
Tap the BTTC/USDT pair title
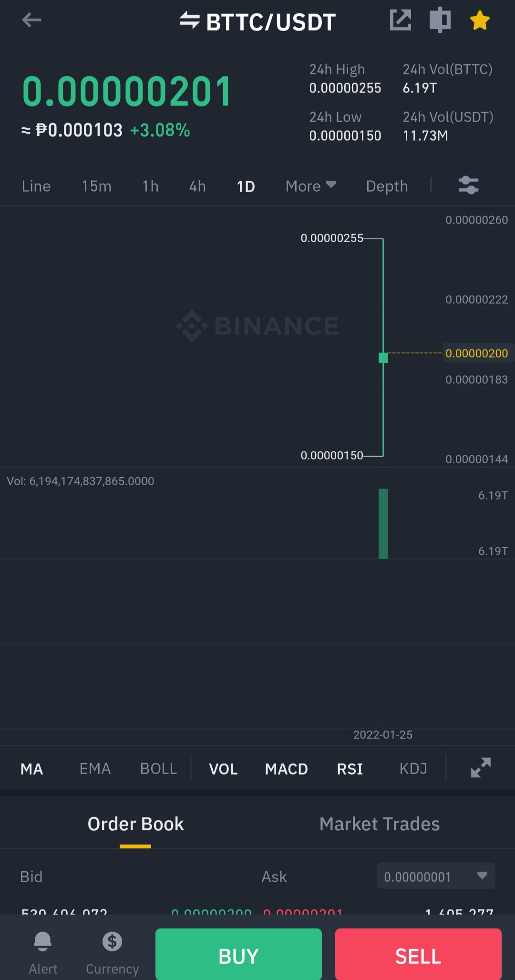tap(271, 22)
